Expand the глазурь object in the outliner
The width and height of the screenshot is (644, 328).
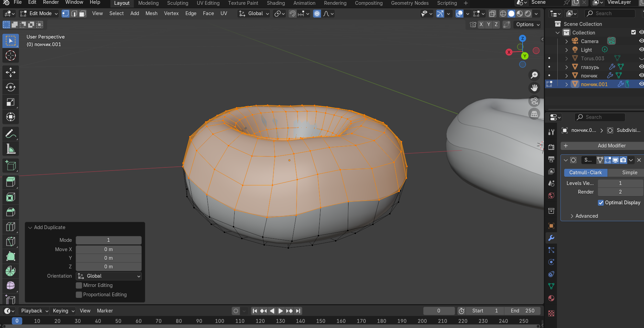pyautogui.click(x=566, y=67)
